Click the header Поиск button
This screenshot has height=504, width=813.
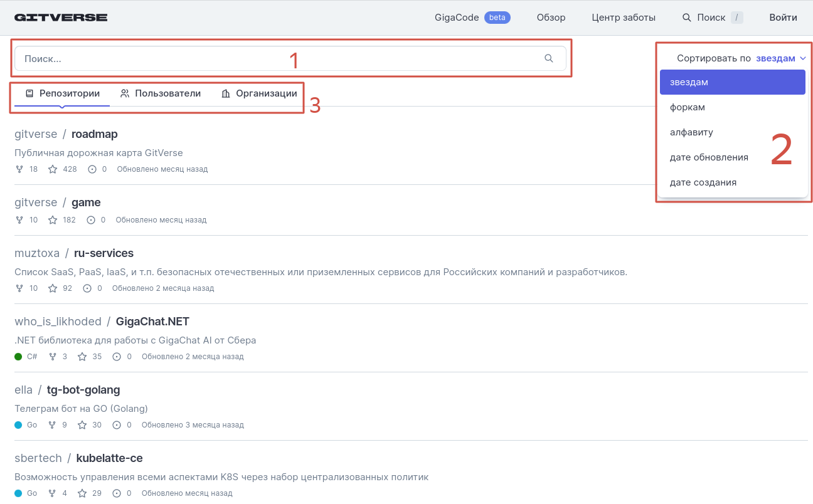[713, 18]
